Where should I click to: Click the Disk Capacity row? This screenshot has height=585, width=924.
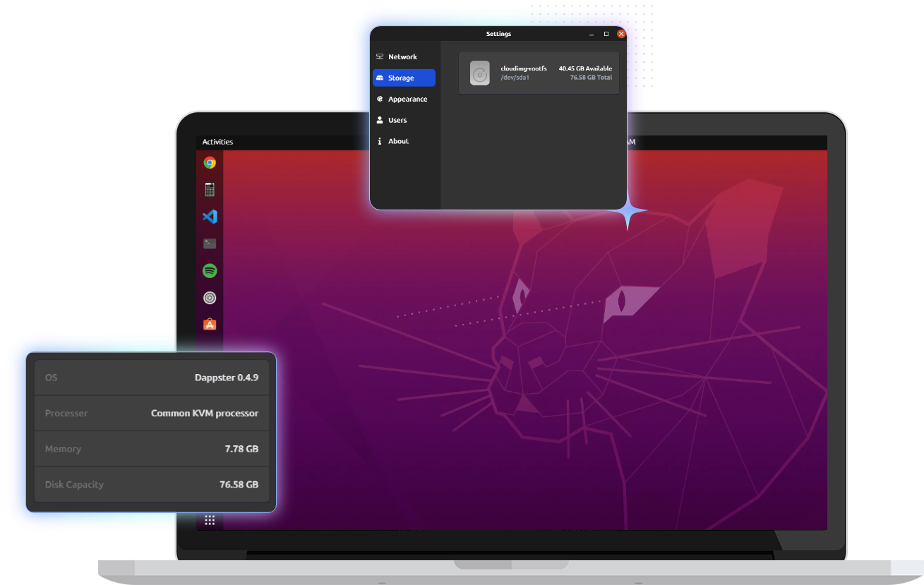[x=151, y=485]
